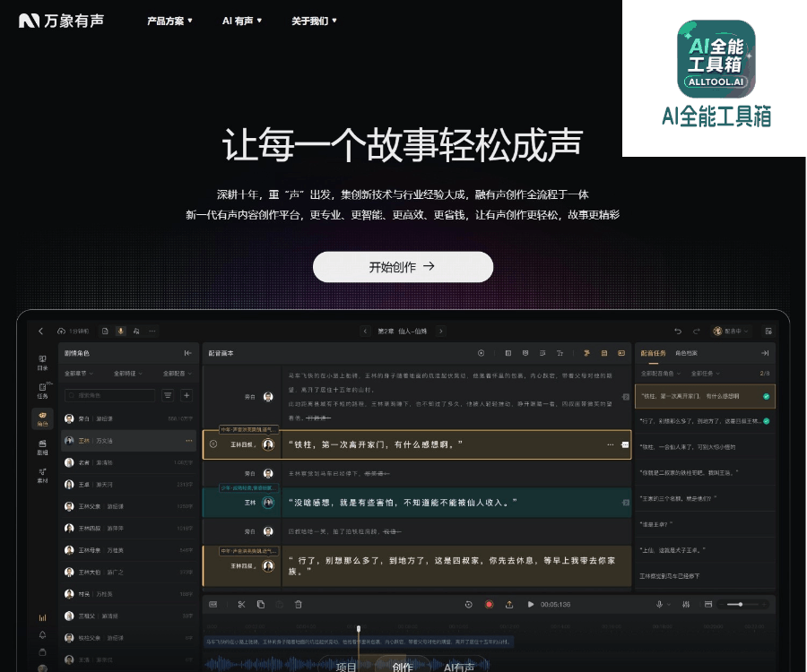Go to next chapter arrow
807x672 pixels.
(x=440, y=332)
